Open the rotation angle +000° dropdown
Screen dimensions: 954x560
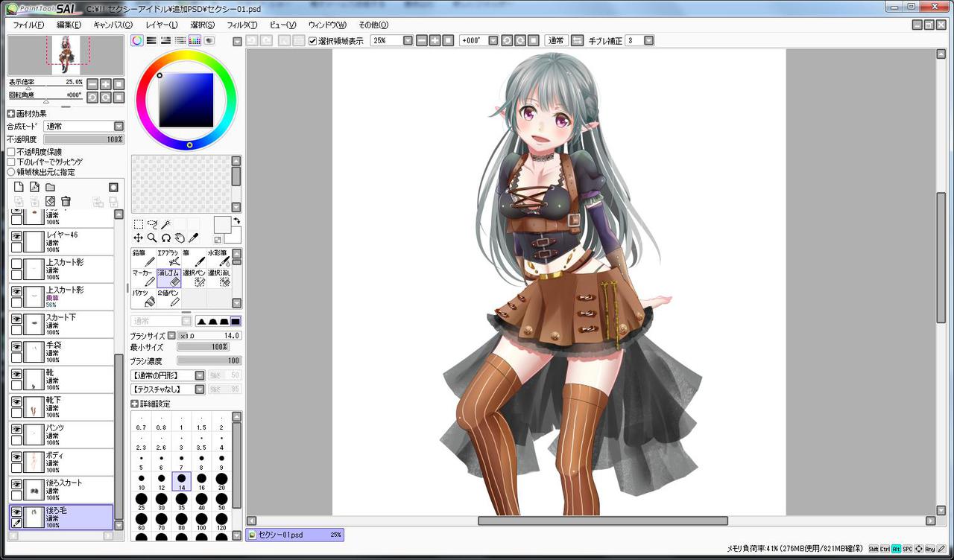[x=493, y=40]
